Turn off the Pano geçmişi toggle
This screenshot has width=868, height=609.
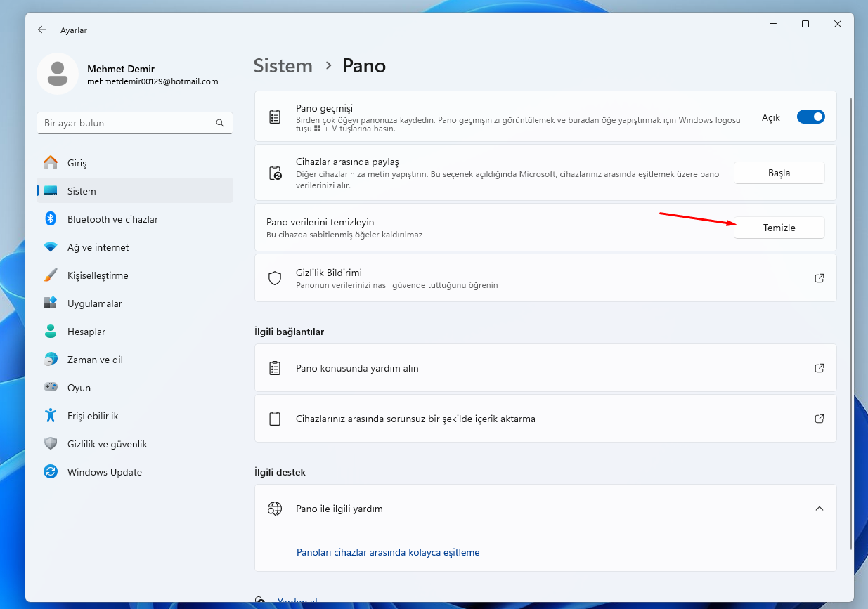810,117
